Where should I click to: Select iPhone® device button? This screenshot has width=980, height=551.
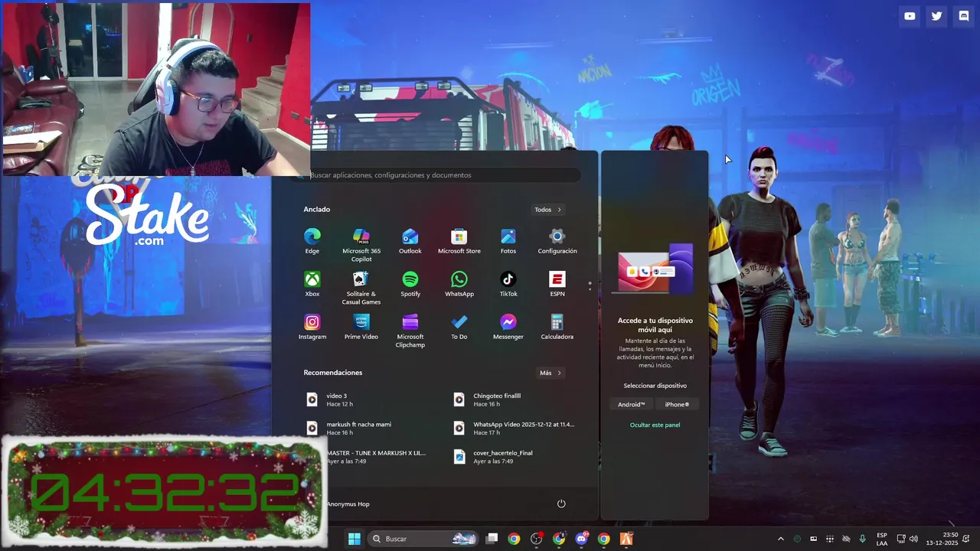pos(677,405)
